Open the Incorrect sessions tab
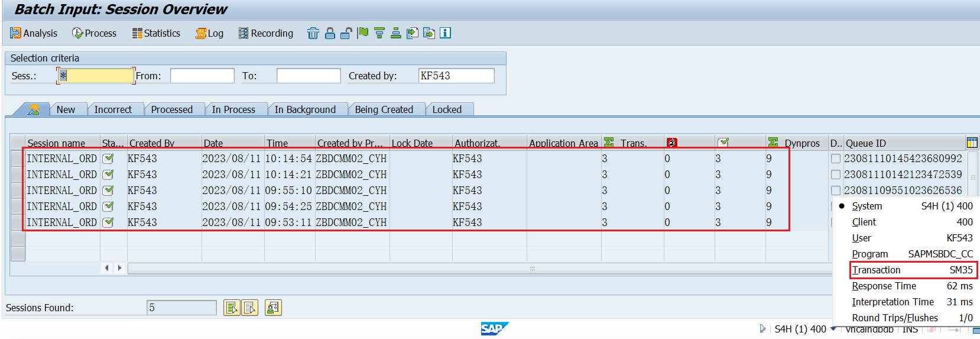 (113, 109)
